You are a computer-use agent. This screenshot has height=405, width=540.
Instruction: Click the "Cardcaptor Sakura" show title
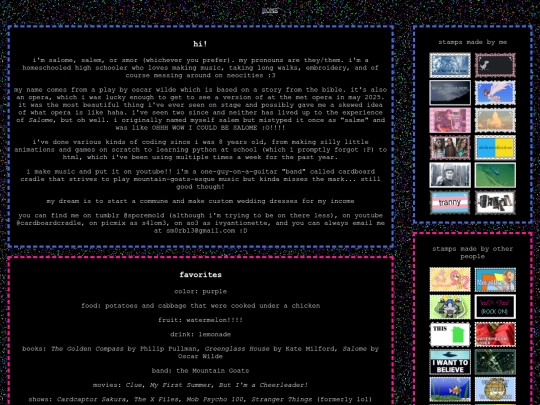[91, 399]
